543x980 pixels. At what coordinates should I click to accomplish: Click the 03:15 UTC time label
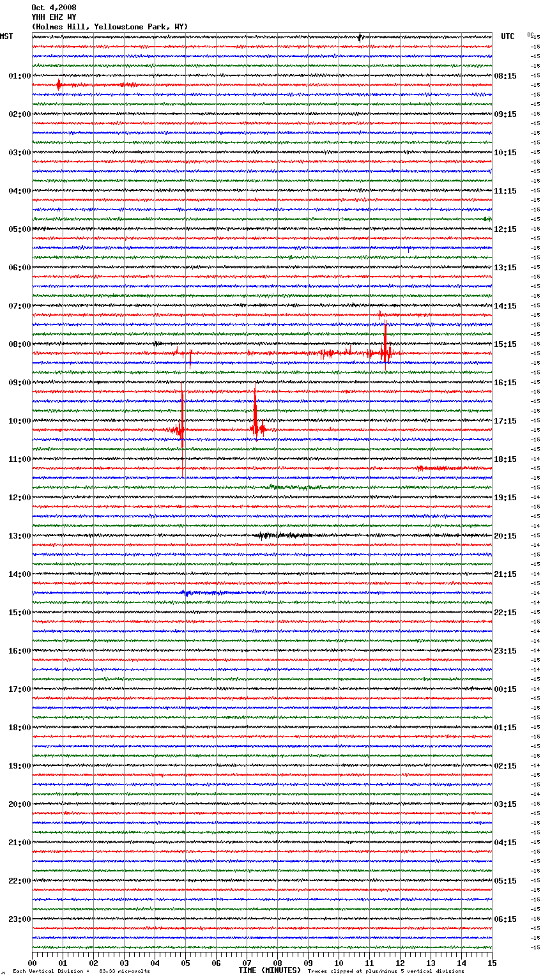point(505,804)
